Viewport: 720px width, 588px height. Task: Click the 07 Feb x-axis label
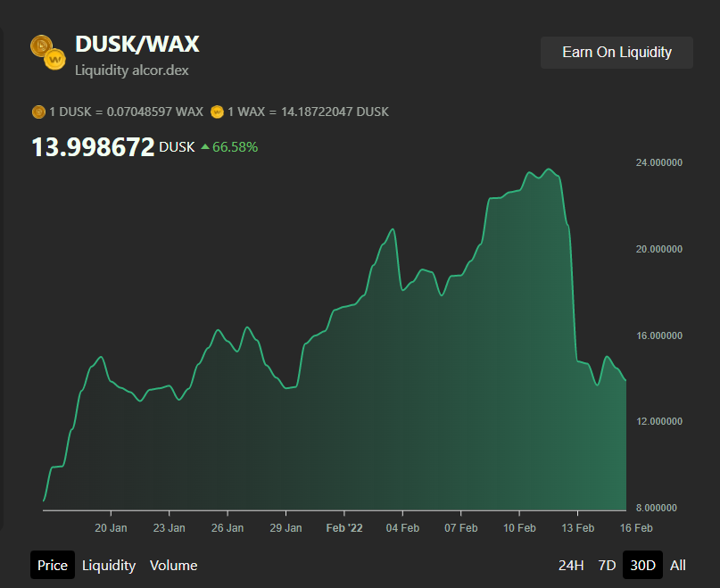click(461, 528)
